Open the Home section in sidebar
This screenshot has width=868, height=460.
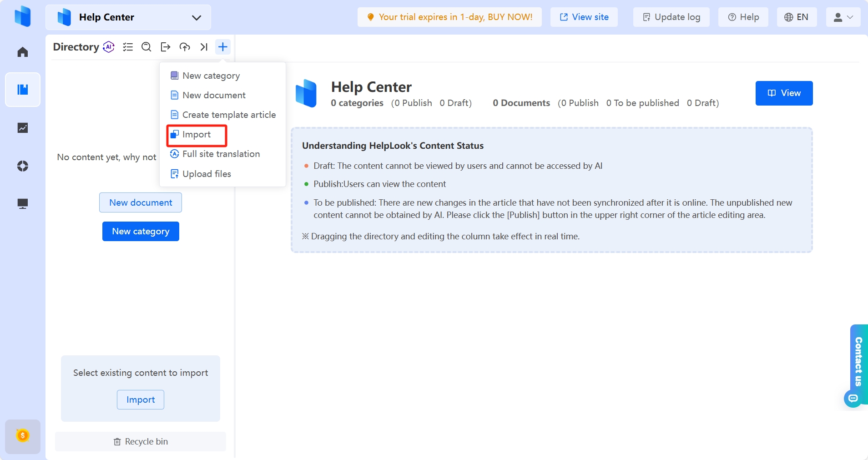pos(22,51)
